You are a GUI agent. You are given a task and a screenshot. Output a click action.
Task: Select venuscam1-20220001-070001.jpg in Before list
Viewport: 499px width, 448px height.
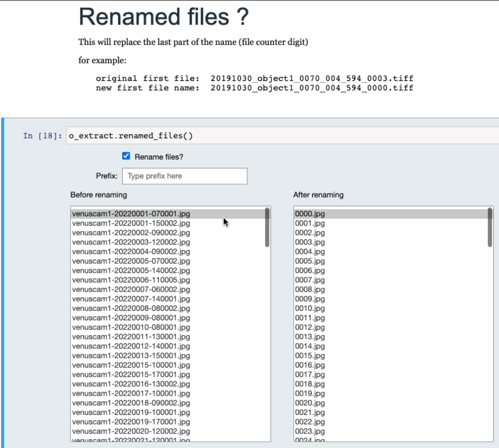pyautogui.click(x=131, y=214)
